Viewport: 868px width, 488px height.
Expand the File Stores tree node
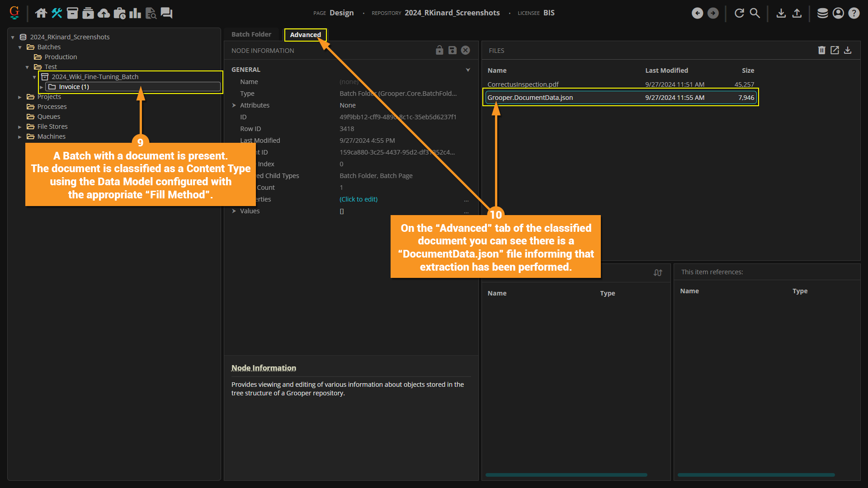[20, 127]
